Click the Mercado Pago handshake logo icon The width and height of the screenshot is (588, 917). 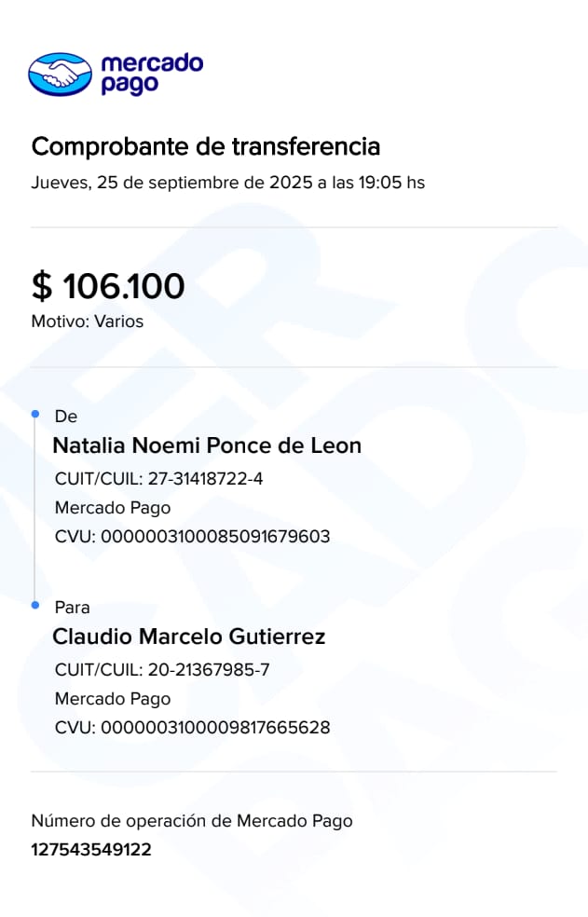point(61,74)
